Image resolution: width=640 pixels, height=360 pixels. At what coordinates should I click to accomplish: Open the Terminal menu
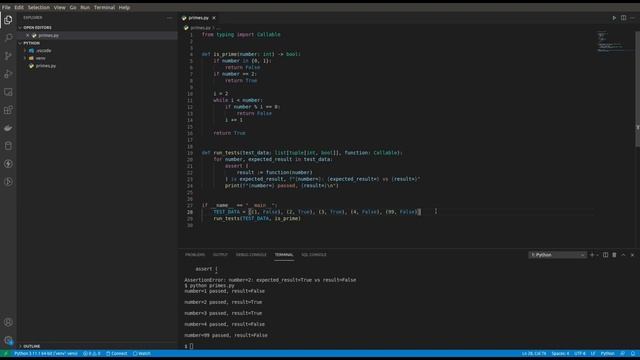click(x=104, y=7)
